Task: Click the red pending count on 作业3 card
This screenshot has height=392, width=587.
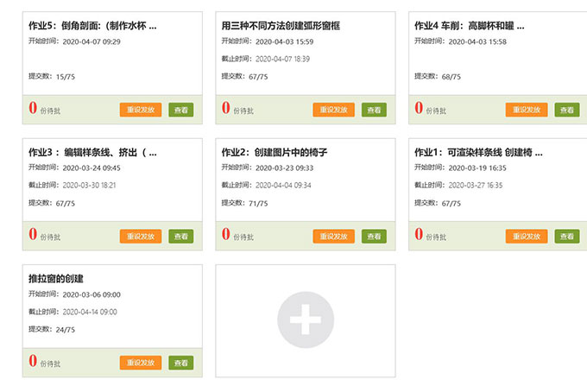Action: 33,235
